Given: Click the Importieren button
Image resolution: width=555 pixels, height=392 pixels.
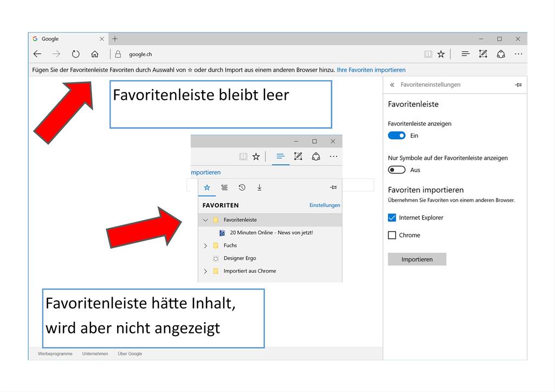Looking at the screenshot, I should (417, 259).
